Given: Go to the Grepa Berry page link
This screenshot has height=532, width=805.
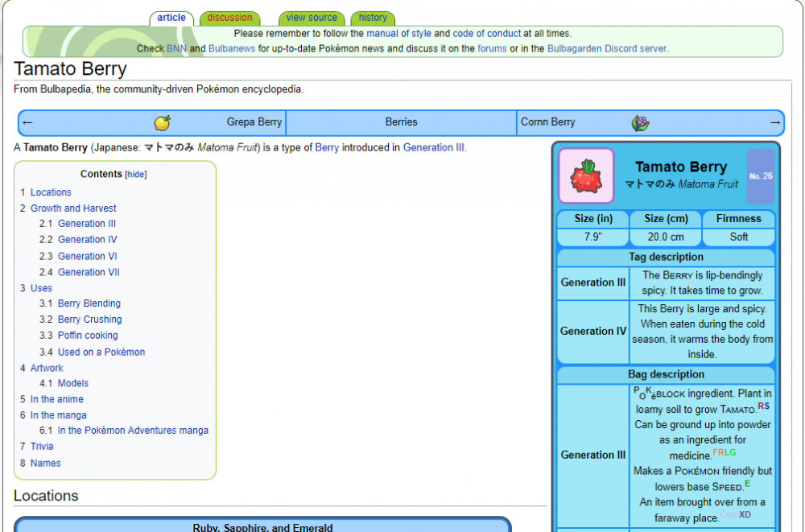Looking at the screenshot, I should click(x=254, y=122).
